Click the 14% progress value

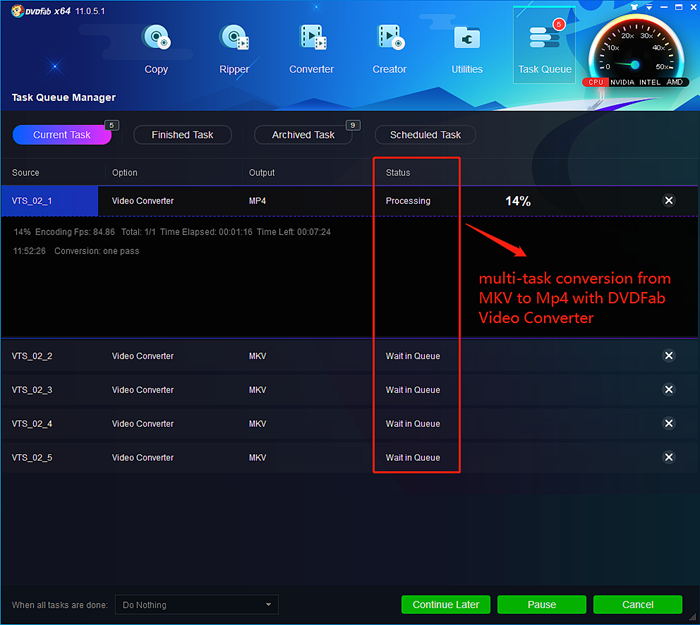click(x=518, y=201)
